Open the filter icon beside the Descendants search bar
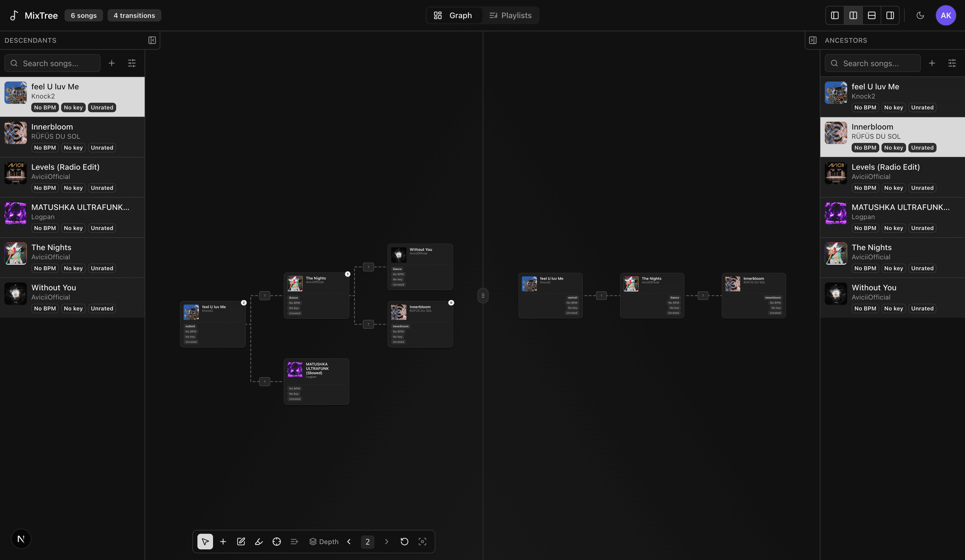Viewport: 965px width, 560px height. [x=132, y=63]
